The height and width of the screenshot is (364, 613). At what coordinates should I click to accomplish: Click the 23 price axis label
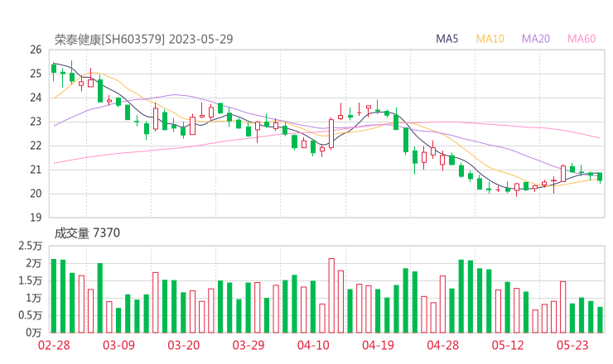(36, 122)
